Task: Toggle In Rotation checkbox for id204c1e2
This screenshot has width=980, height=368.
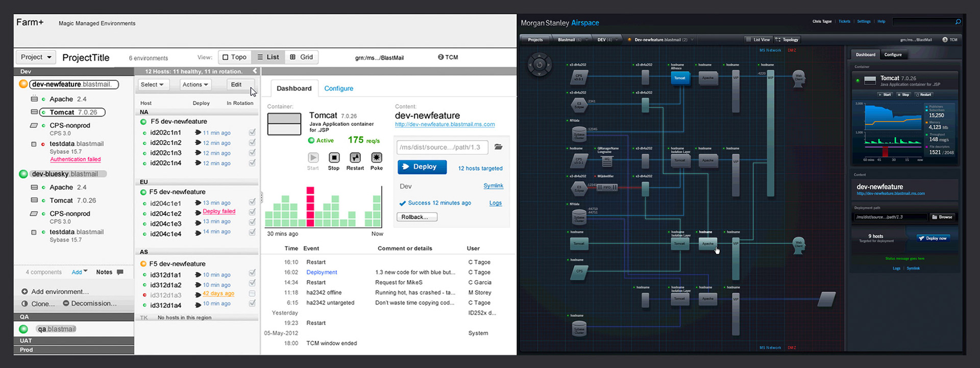Action: click(252, 212)
